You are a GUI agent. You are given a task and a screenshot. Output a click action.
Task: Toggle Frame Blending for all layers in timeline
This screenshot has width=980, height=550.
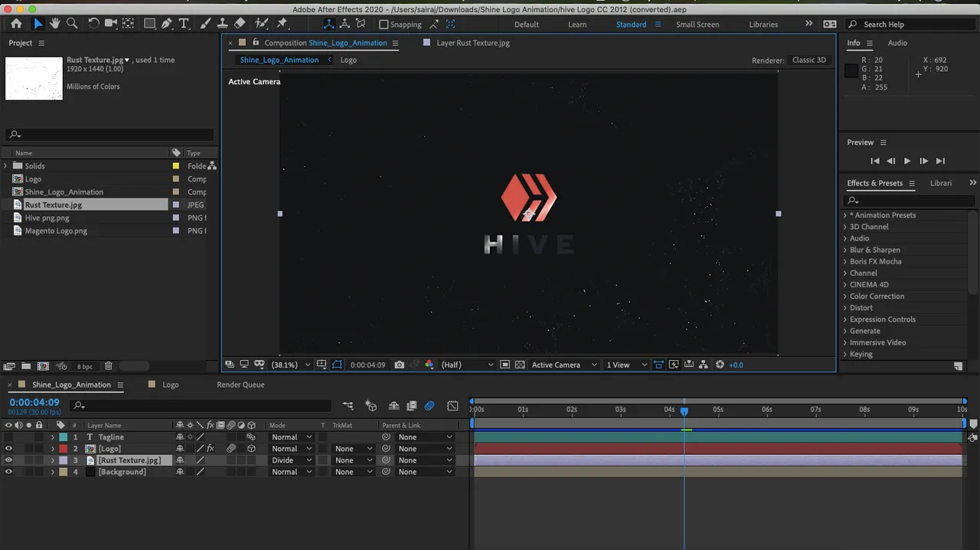click(x=412, y=405)
